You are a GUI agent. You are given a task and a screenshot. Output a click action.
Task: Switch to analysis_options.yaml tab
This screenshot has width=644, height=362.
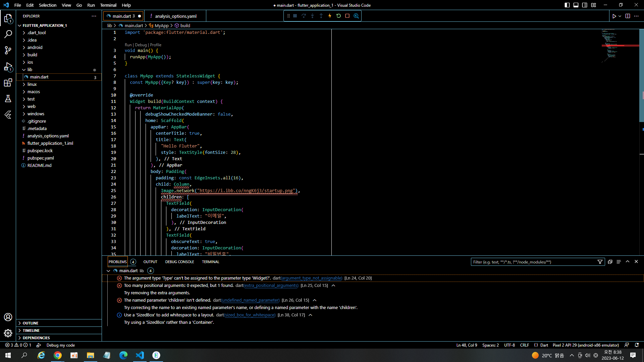click(x=175, y=16)
